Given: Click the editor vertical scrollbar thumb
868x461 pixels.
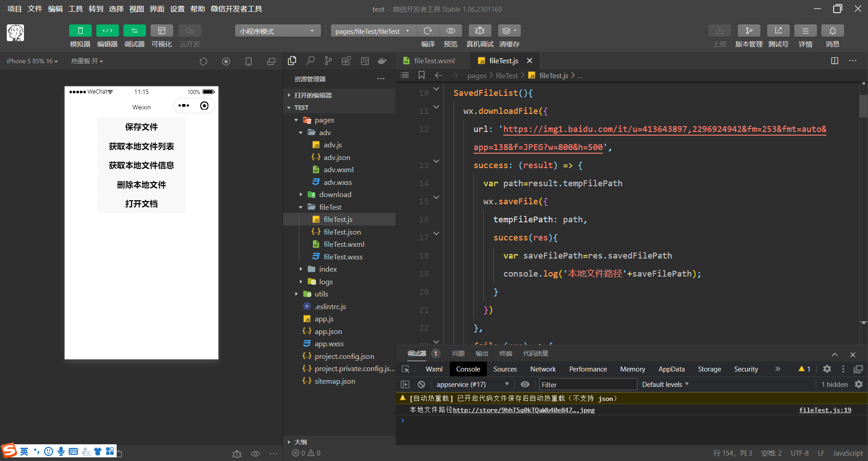Looking at the screenshot, I should 863,106.
